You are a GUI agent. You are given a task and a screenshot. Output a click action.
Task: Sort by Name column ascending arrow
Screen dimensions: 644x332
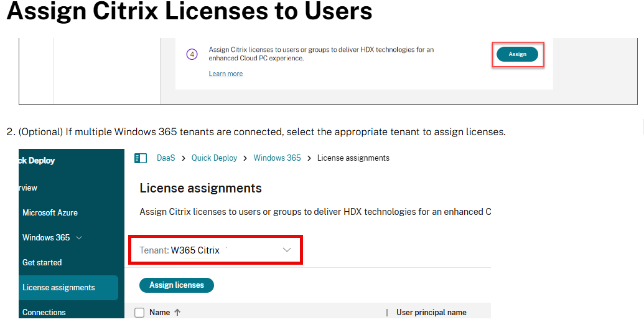177,313
